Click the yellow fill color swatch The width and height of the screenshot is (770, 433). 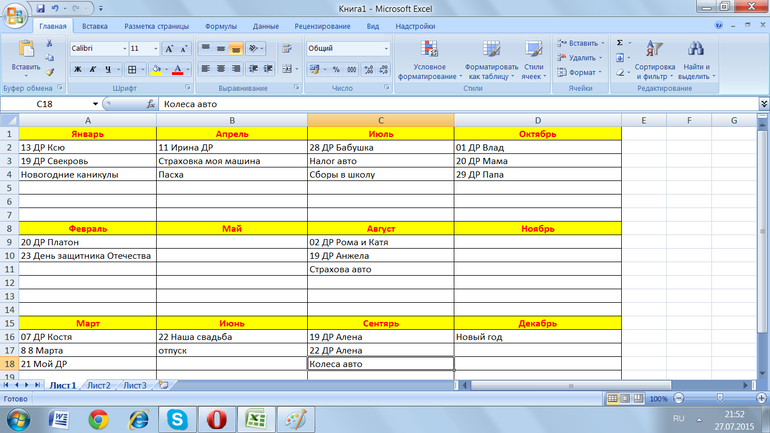tap(155, 70)
